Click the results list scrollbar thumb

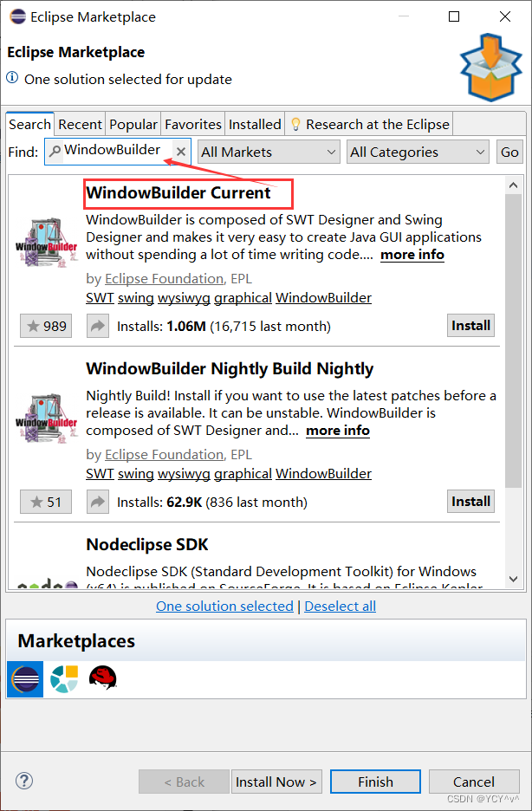click(514, 341)
